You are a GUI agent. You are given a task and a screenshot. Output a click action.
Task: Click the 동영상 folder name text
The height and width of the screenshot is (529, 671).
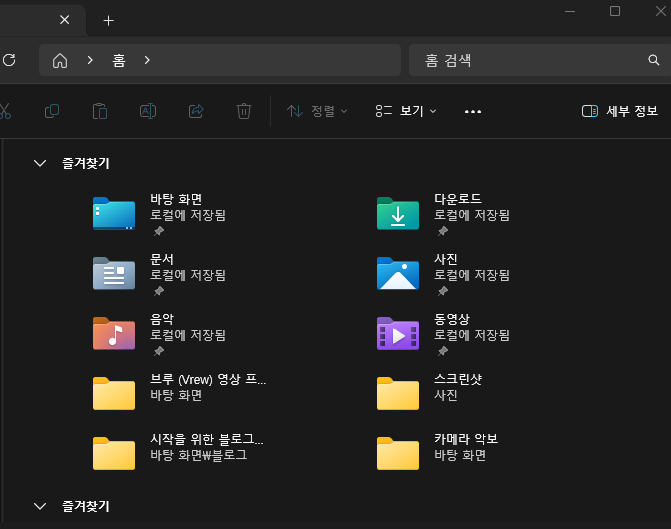tap(452, 319)
